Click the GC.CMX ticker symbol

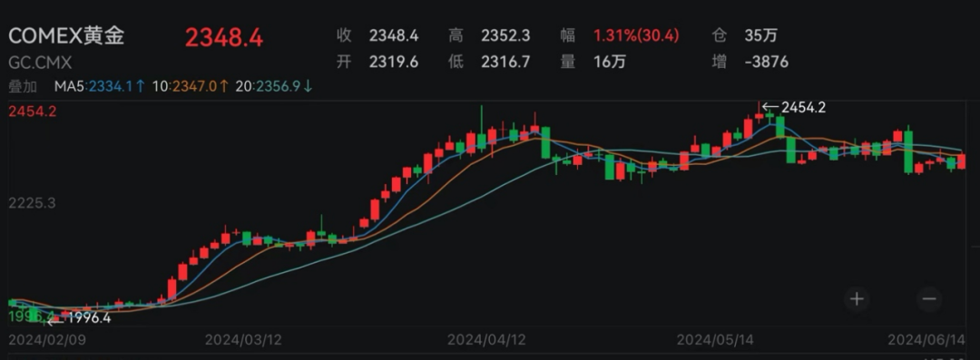coord(40,63)
